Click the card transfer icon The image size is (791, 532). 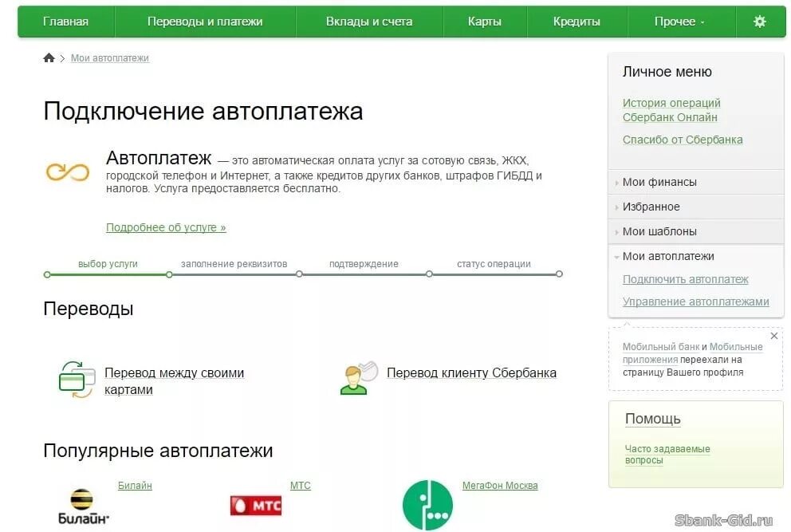[x=77, y=380]
